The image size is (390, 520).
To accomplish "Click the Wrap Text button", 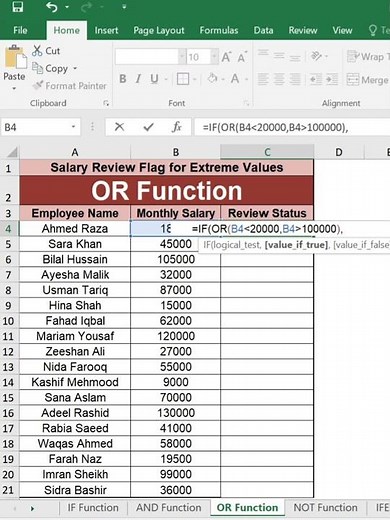I will pyautogui.click(x=368, y=57).
